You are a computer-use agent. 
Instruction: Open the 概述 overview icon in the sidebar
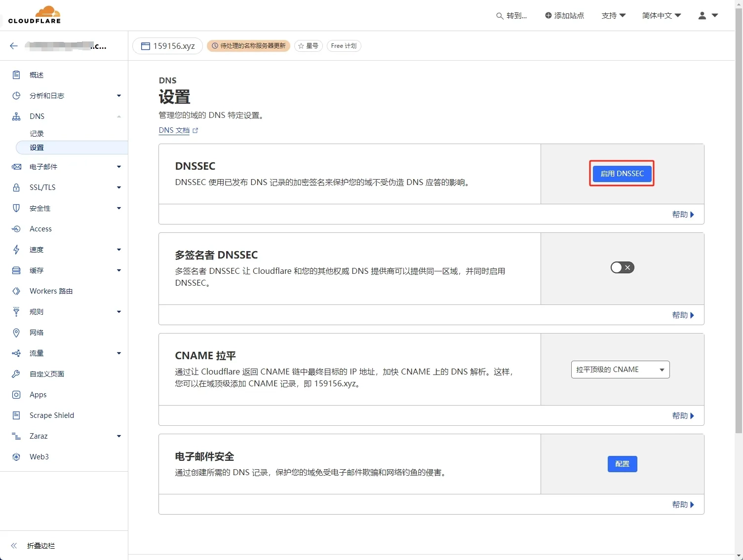(16, 75)
